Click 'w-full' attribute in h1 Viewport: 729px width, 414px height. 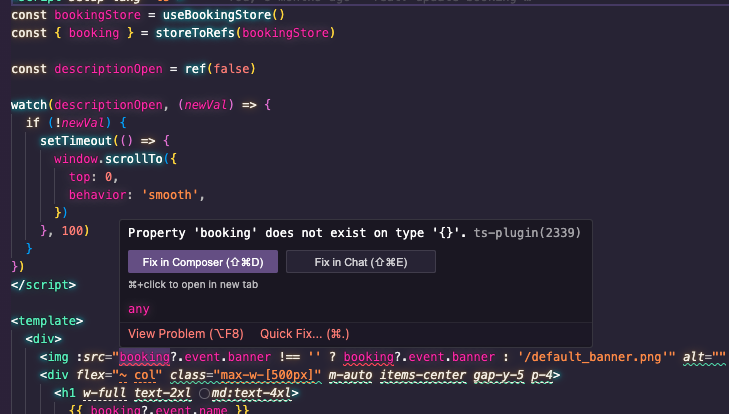[x=105, y=394]
